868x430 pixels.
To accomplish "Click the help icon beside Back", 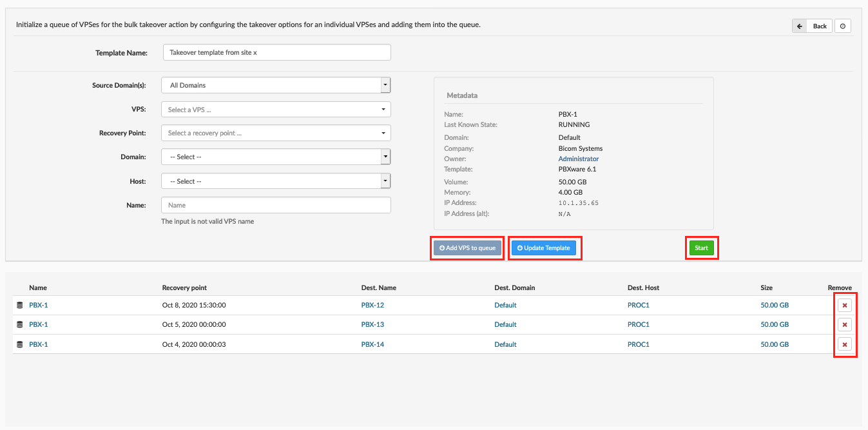I will point(843,26).
